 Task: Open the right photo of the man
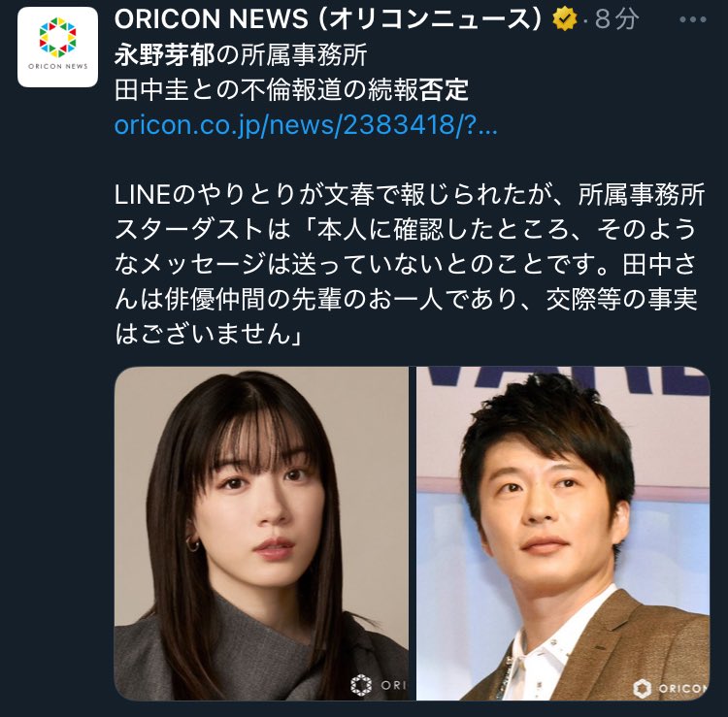pos(563,534)
